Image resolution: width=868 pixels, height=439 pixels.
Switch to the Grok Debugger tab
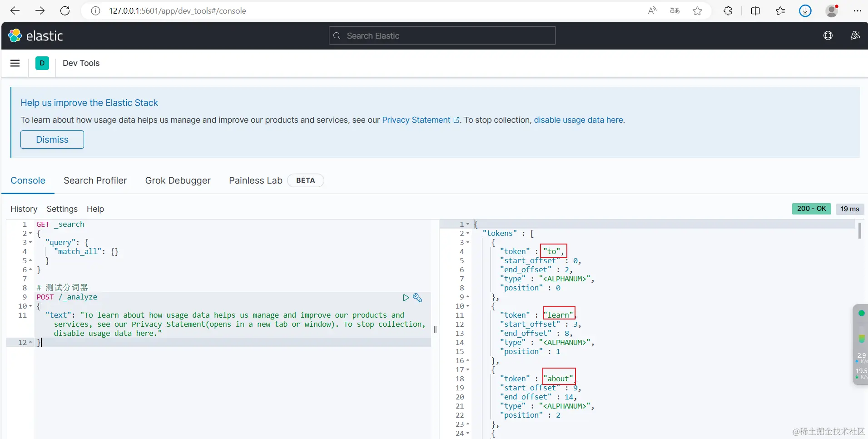(x=178, y=180)
